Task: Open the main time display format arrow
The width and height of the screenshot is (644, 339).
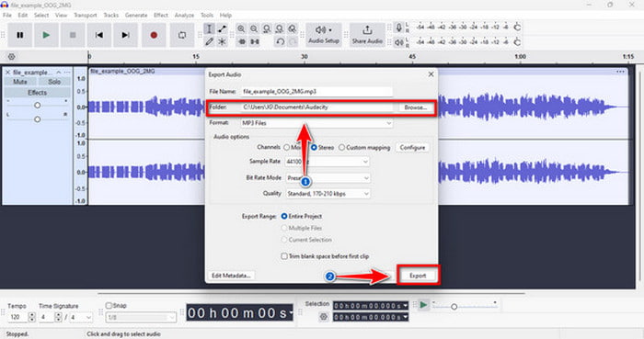Action: pos(292,313)
